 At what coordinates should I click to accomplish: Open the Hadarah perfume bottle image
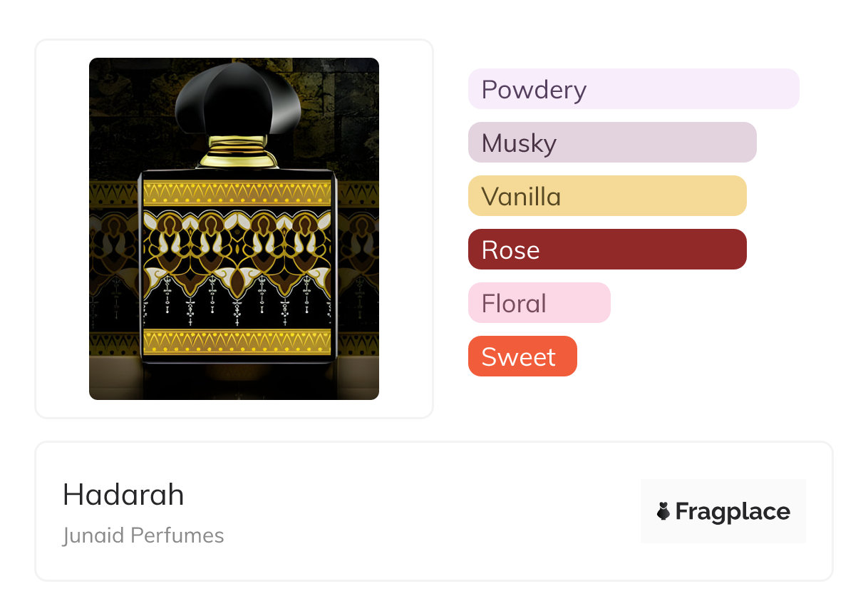pos(234,228)
